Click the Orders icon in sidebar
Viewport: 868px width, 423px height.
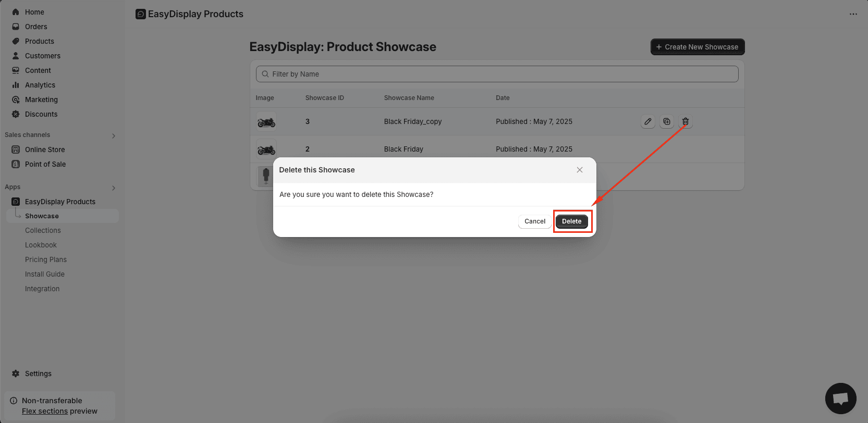coord(16,27)
